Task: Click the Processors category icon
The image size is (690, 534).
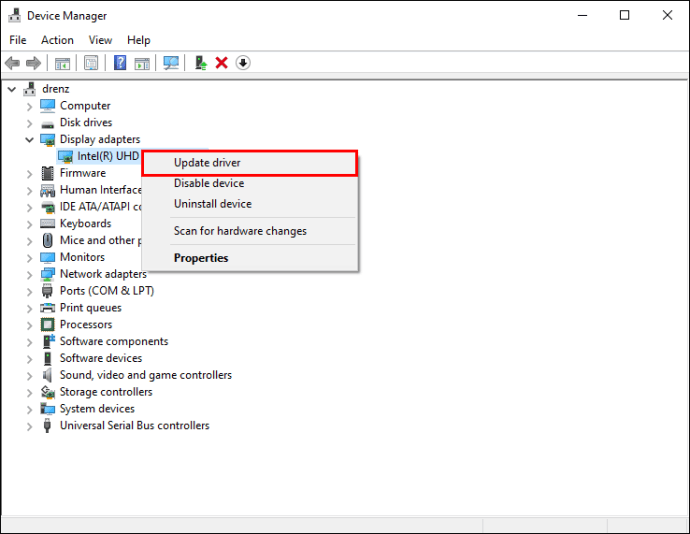Action: pyautogui.click(x=48, y=324)
